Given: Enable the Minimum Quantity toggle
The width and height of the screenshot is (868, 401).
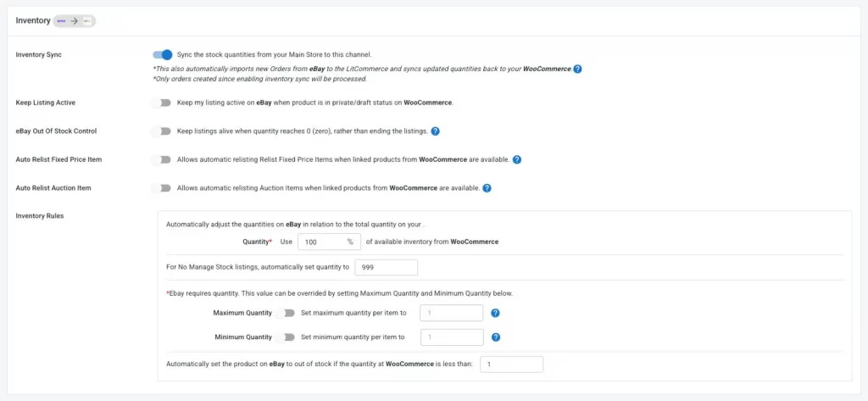Looking at the screenshot, I should click(x=287, y=337).
